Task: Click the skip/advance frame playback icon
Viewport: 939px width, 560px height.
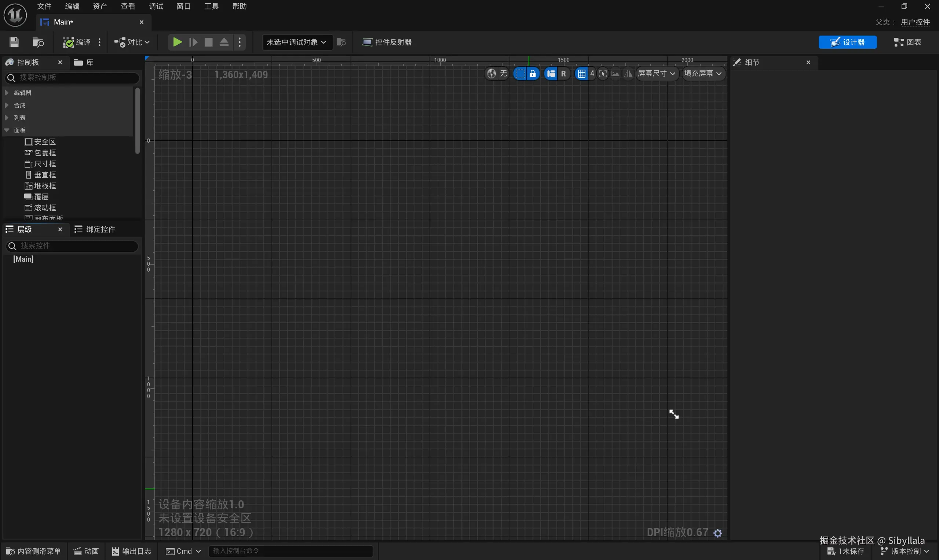Action: 193,42
